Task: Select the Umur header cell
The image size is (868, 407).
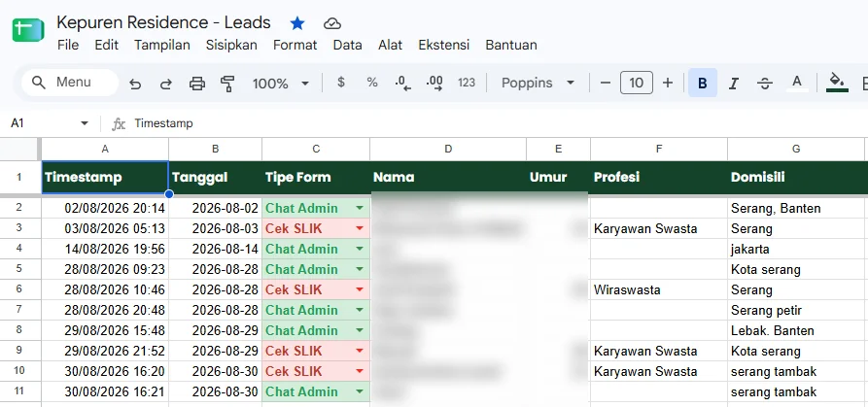Action: coord(559,178)
